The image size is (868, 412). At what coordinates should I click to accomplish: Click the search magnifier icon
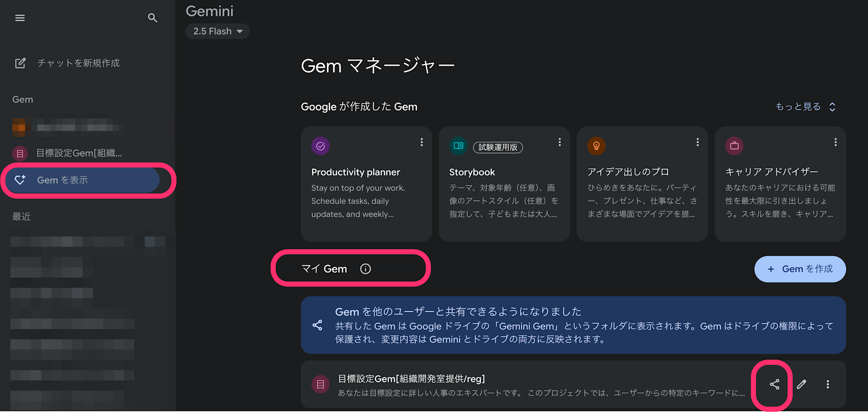click(152, 18)
